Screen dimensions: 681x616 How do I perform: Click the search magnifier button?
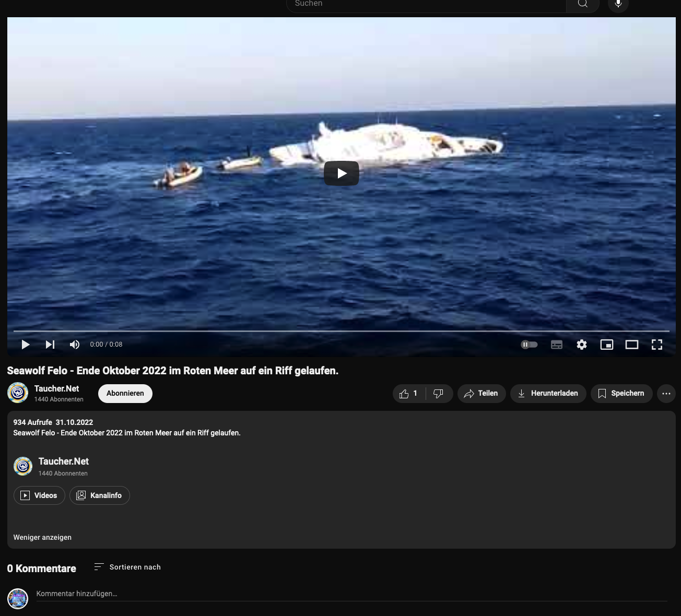point(583,4)
